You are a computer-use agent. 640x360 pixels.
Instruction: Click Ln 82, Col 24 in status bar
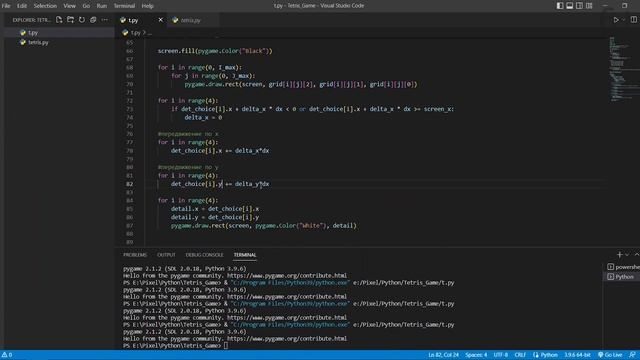pos(443,355)
